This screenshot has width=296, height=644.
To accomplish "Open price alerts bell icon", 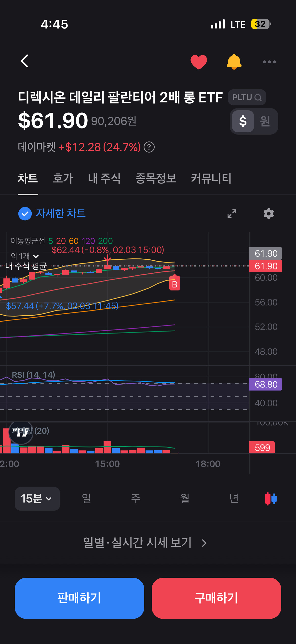I will point(234,62).
